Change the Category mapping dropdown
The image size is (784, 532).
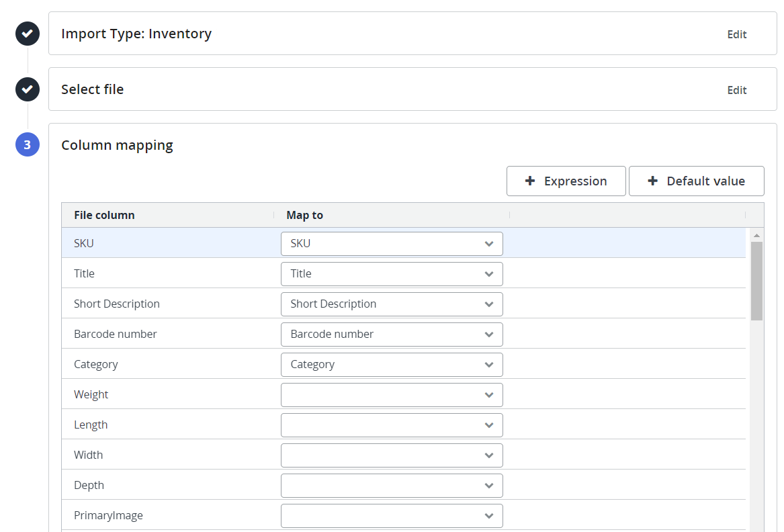click(391, 365)
